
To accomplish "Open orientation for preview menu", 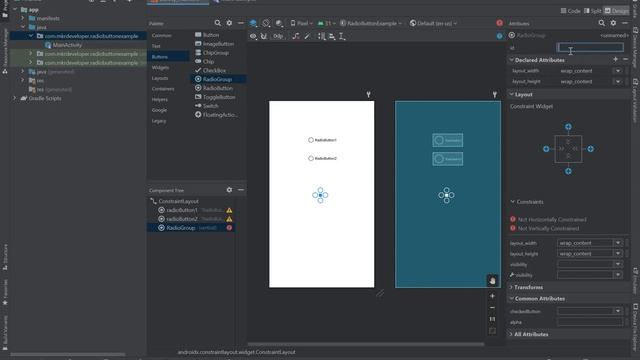I will [266, 23].
